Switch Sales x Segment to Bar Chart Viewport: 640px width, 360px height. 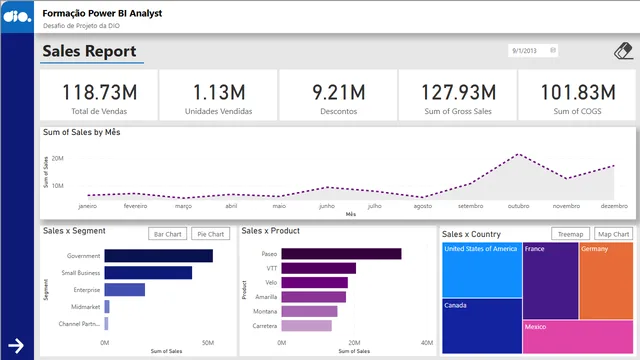[167, 234]
